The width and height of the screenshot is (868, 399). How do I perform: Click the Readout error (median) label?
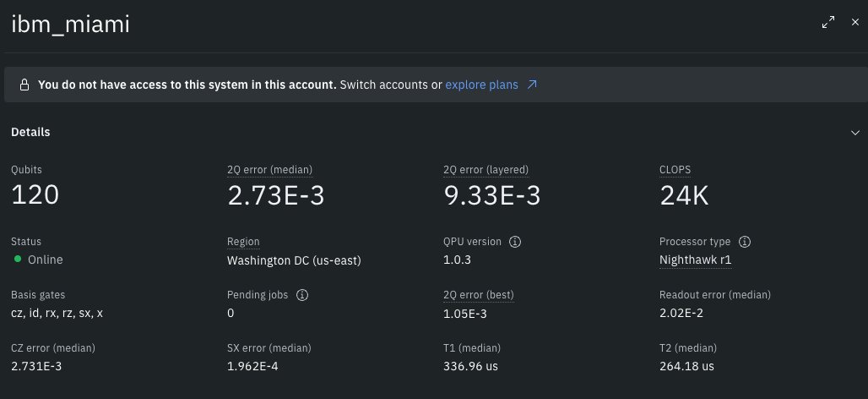714,295
